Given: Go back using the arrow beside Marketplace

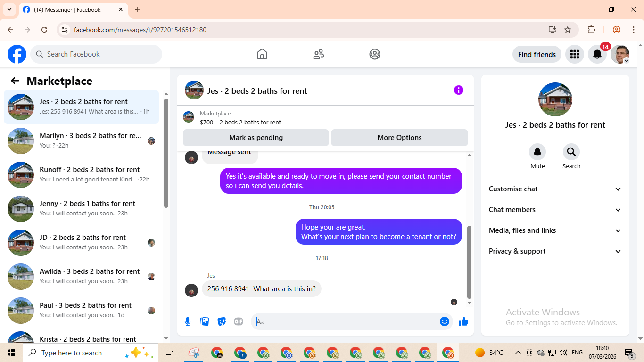Looking at the screenshot, I should coord(15,81).
